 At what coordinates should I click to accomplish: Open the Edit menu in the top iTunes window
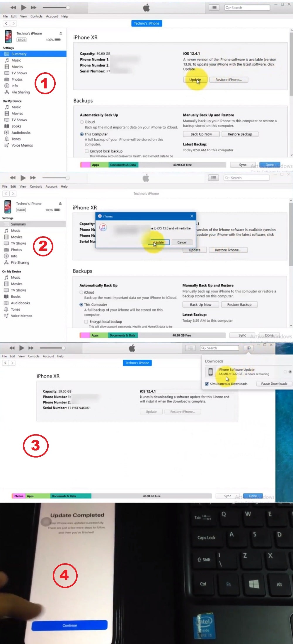pos(14,16)
